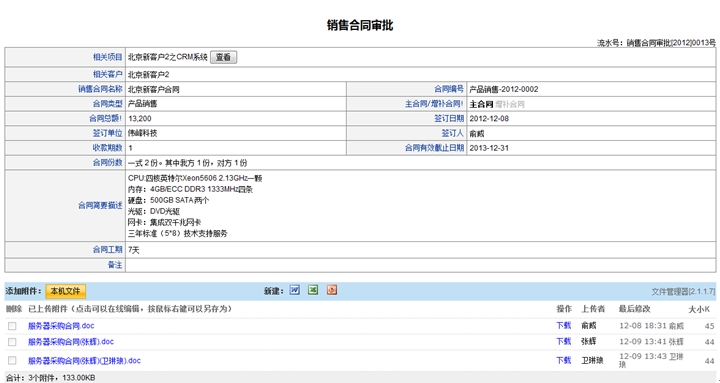This screenshot has width=720, height=383.
Task: Click the 文件管理器[2.1.1.7] label
Action: coord(683,291)
